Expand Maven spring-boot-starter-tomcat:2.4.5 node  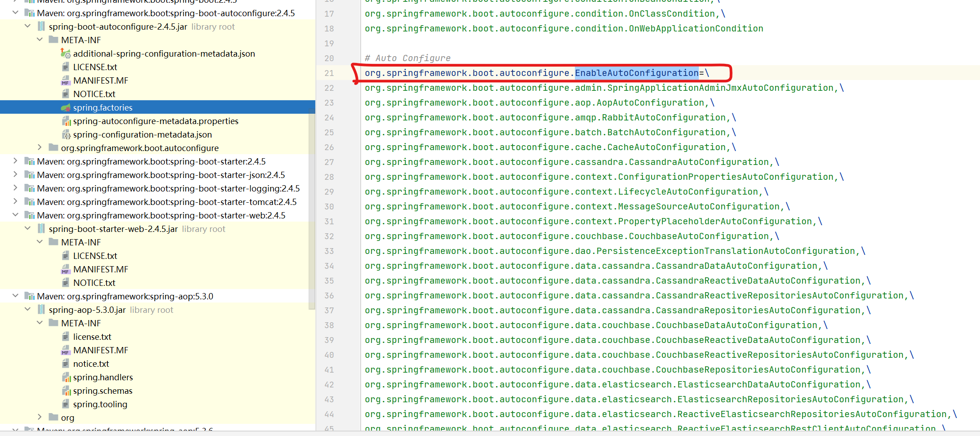coord(15,201)
